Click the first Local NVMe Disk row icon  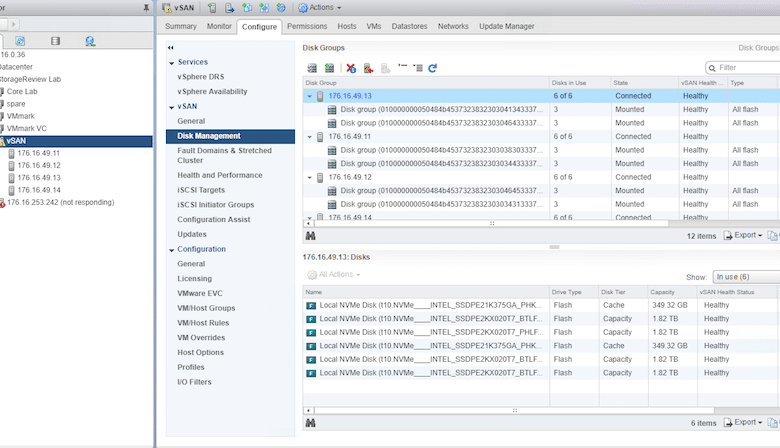tap(311, 305)
